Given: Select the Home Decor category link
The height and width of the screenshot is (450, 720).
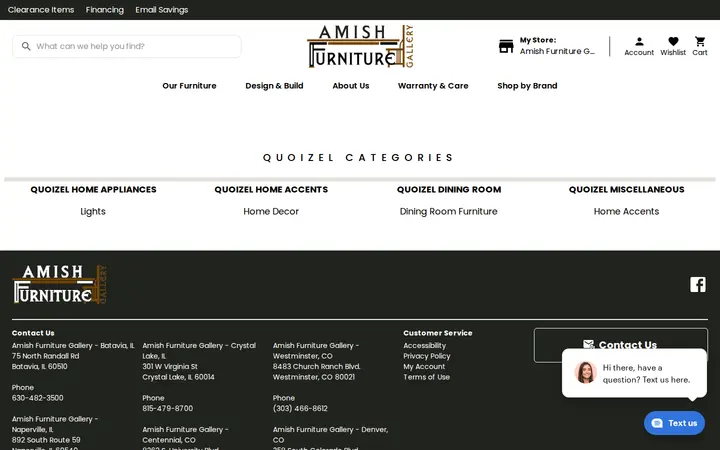Looking at the screenshot, I should pyautogui.click(x=271, y=212).
